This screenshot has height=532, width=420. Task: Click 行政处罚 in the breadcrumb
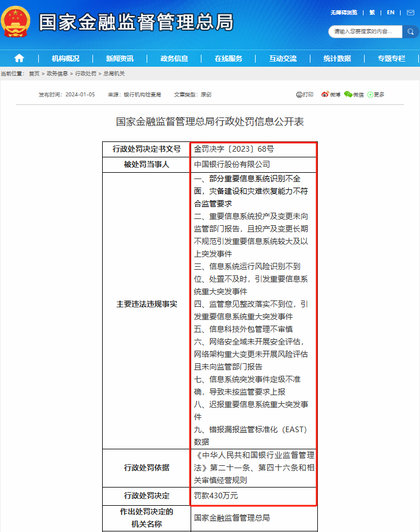[x=85, y=74]
